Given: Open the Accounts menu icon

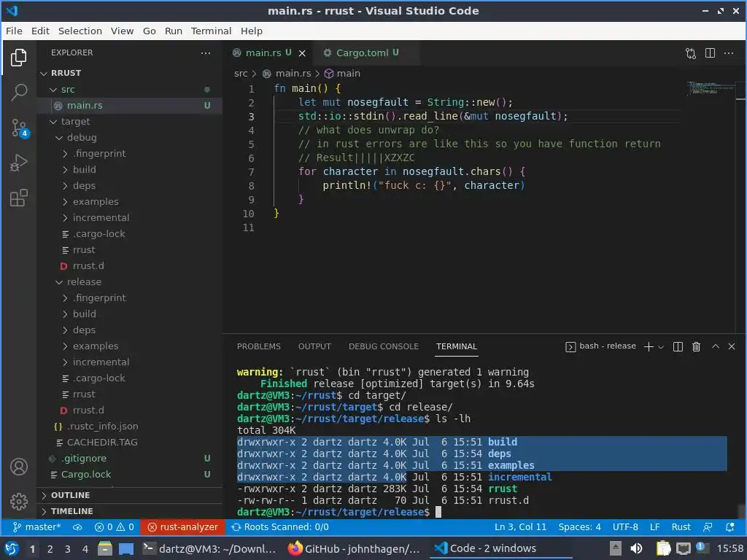Looking at the screenshot, I should pos(18,467).
